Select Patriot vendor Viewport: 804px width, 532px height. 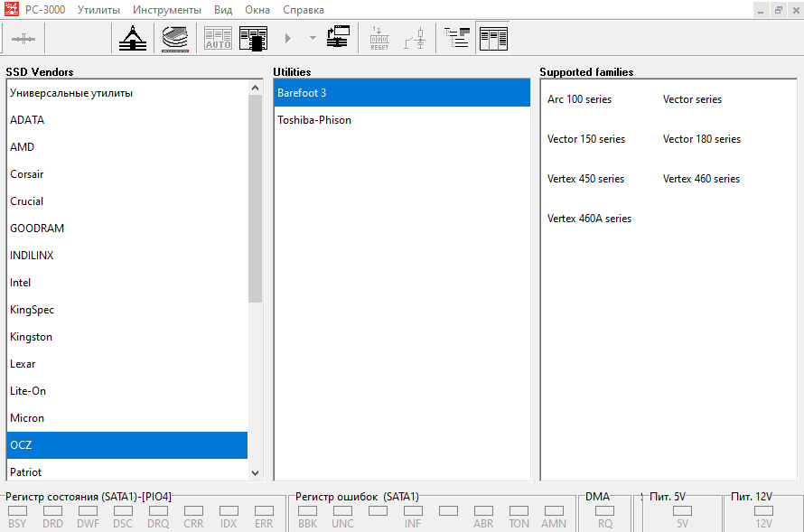coord(127,471)
